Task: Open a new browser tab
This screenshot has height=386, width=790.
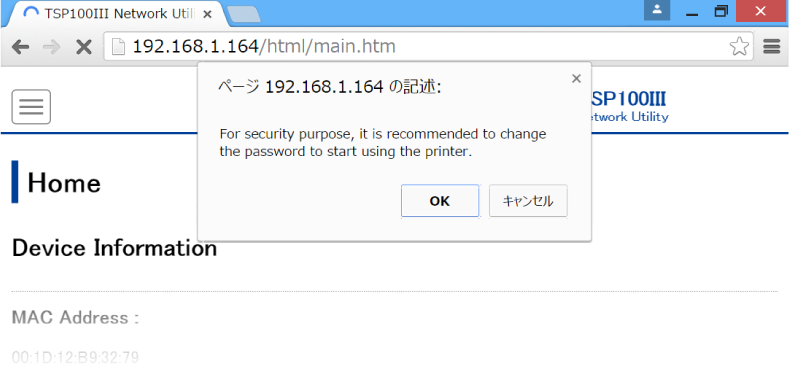Action: (244, 15)
